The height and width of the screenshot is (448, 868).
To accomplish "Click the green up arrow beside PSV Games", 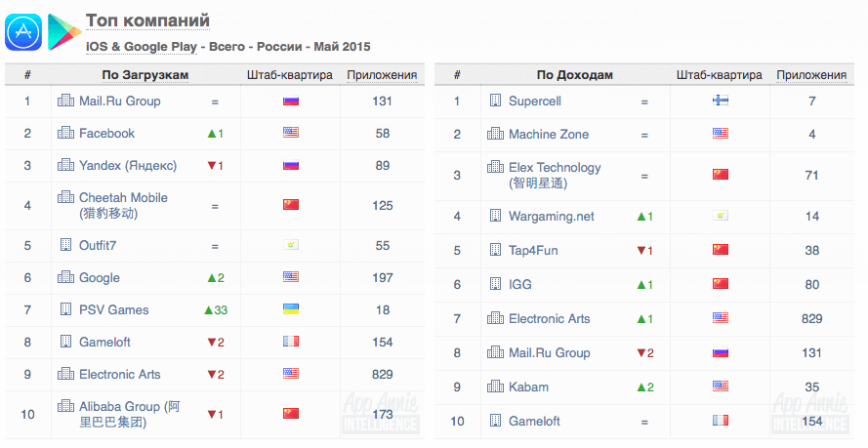I will point(208,309).
